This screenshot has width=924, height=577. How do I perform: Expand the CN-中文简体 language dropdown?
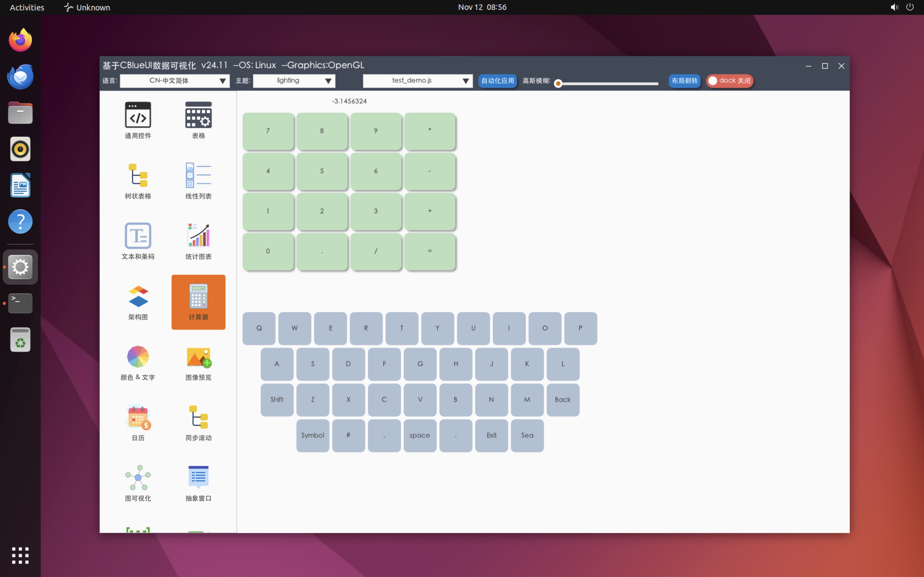click(175, 81)
